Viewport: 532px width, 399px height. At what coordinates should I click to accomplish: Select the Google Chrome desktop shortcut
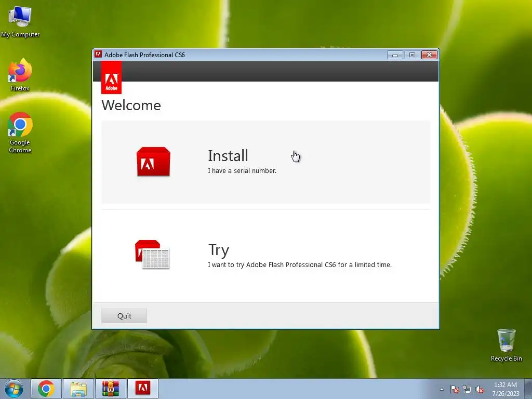pos(20,132)
